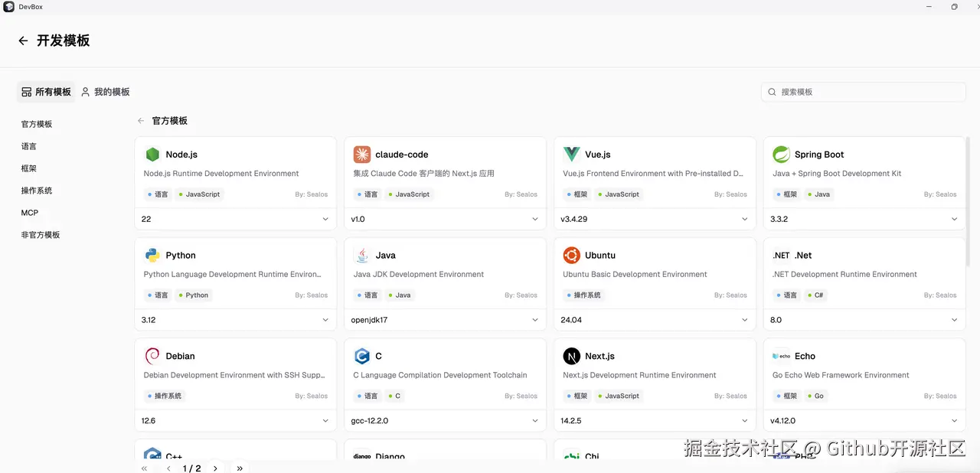Image resolution: width=980 pixels, height=473 pixels.
Task: Open the Spring Boot 3.3.2 version dropdown
Action: pyautogui.click(x=864, y=219)
